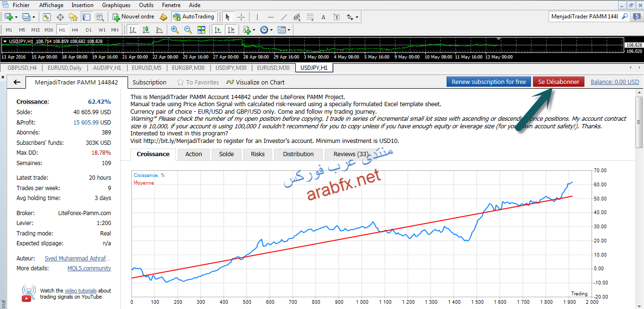Click the search field in toolbar

coord(584,17)
